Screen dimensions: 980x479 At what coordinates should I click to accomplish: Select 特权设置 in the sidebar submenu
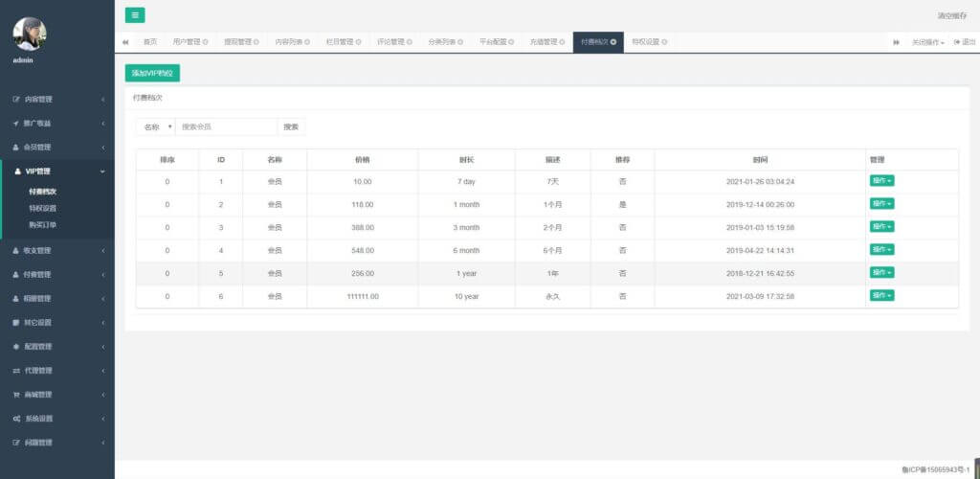tap(42, 208)
